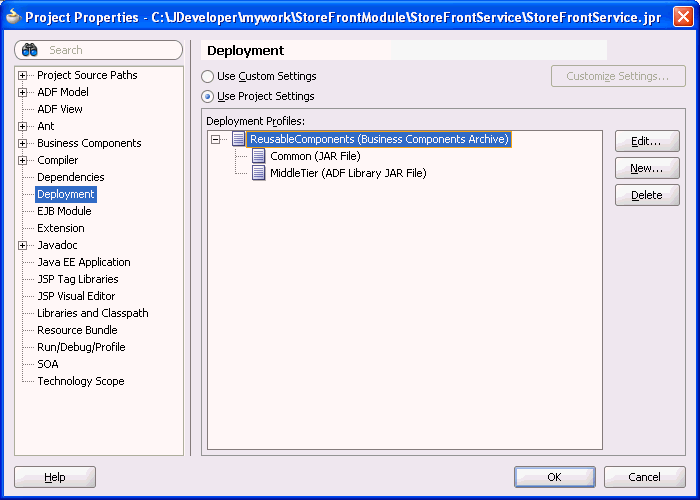Image resolution: width=700 pixels, height=500 pixels.
Task: Select the SOA category
Action: pyautogui.click(x=48, y=363)
